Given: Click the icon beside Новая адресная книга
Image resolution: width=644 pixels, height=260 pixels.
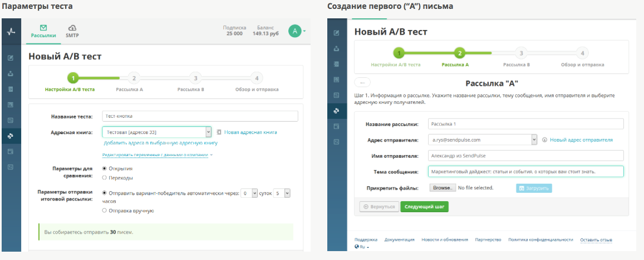Looking at the screenshot, I should click(219, 132).
